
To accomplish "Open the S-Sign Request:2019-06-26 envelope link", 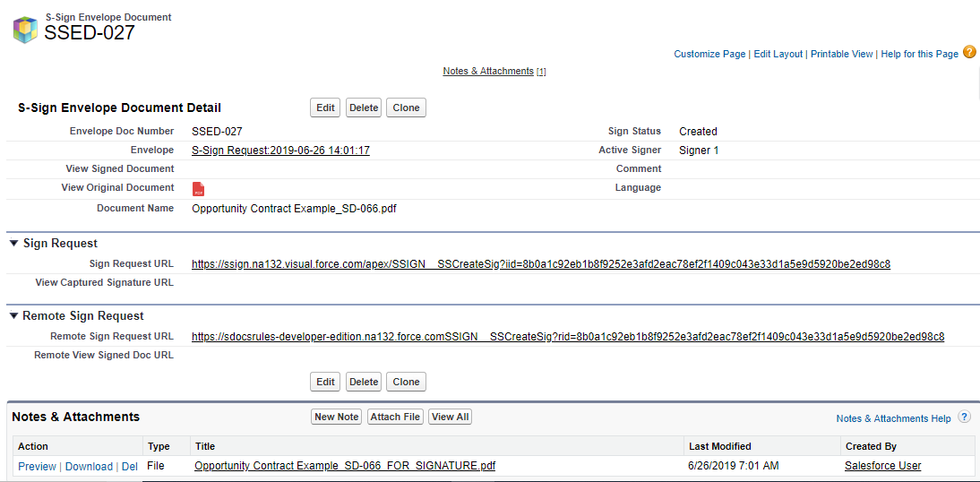I will point(280,151).
